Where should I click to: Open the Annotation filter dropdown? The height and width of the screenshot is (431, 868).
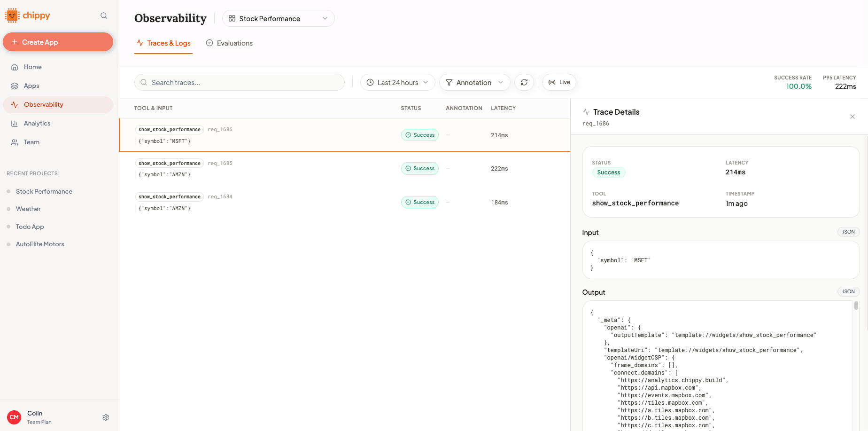coord(474,82)
